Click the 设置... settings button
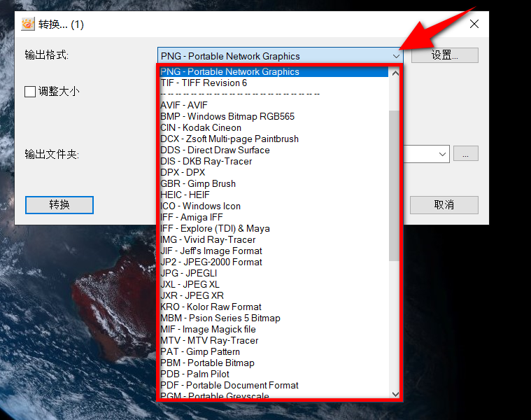 click(444, 56)
